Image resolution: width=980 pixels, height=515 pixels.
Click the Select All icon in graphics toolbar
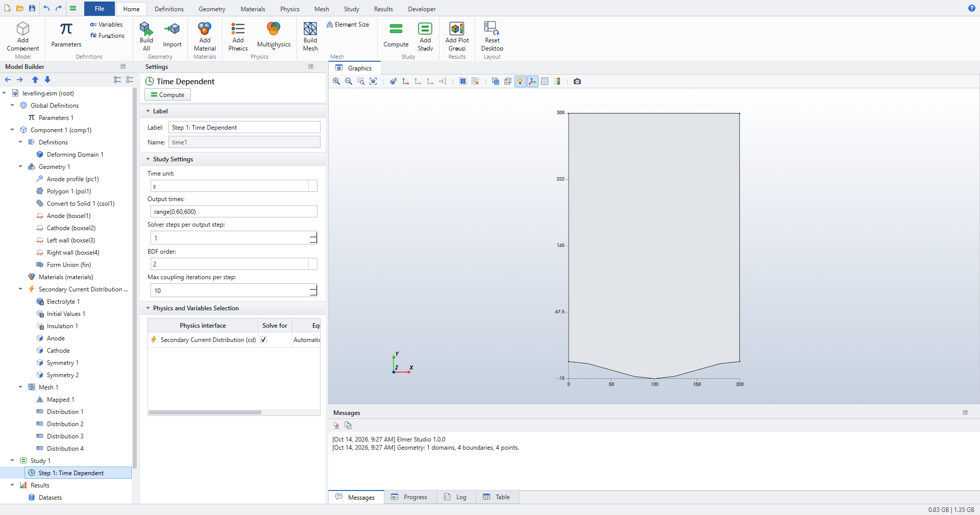pyautogui.click(x=463, y=81)
